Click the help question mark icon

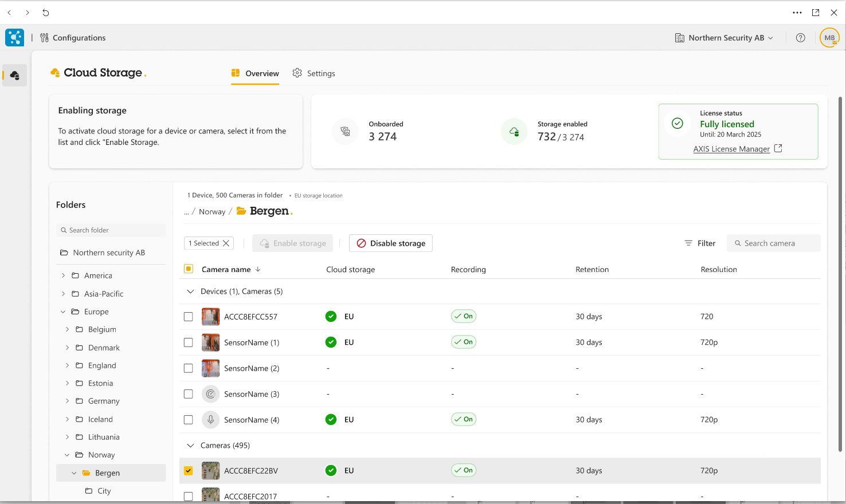tap(801, 38)
